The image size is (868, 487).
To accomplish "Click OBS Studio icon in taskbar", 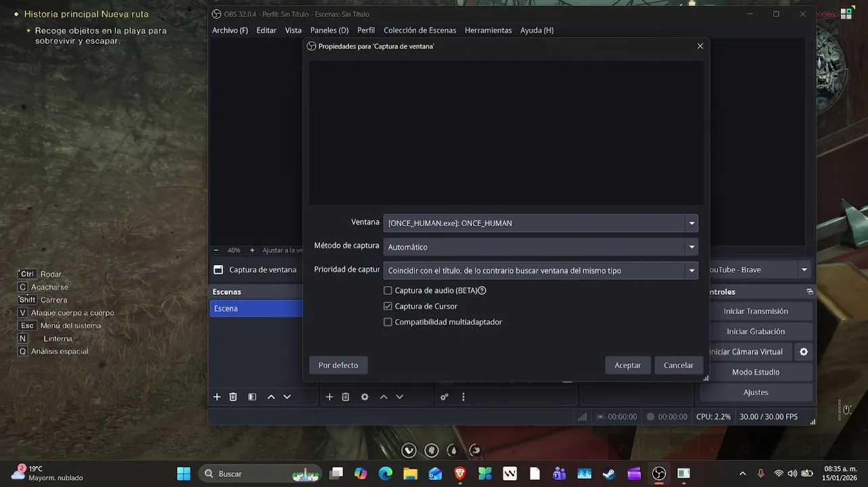I will coord(659,473).
